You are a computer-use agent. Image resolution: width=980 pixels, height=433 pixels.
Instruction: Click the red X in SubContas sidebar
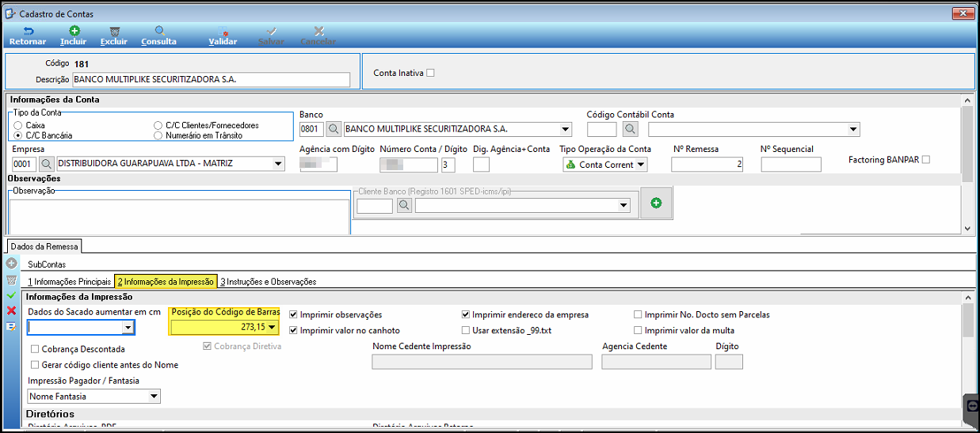click(x=11, y=310)
